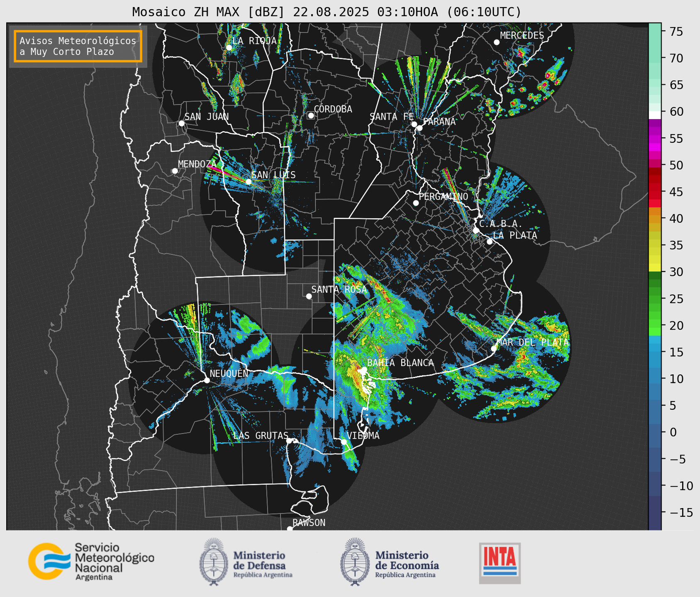This screenshot has width=700, height=597.
Task: Click the Ministerio de Defensa text
Action: click(x=263, y=564)
